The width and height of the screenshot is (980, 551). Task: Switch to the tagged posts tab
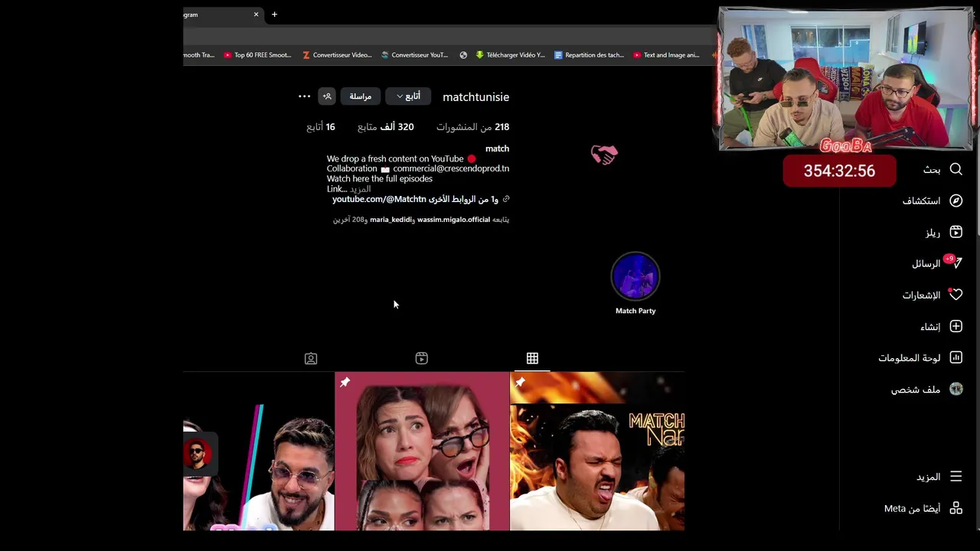pos(311,358)
